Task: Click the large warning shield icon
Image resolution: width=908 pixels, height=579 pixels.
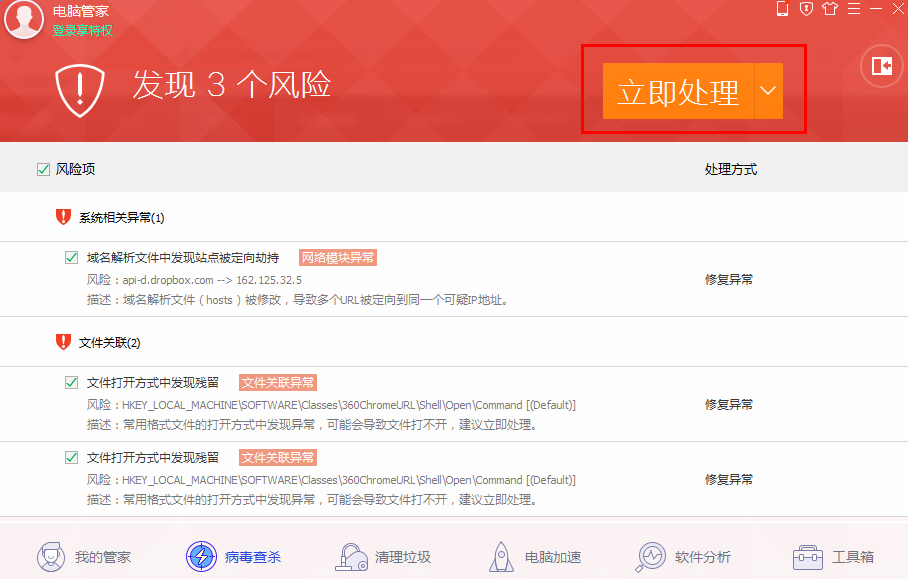Action: click(x=80, y=90)
